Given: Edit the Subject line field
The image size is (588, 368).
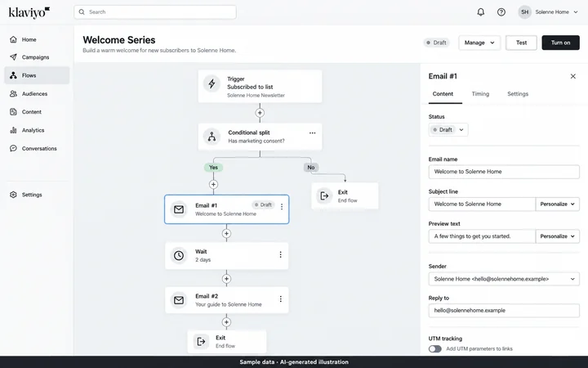Looking at the screenshot, I should 483,204.
